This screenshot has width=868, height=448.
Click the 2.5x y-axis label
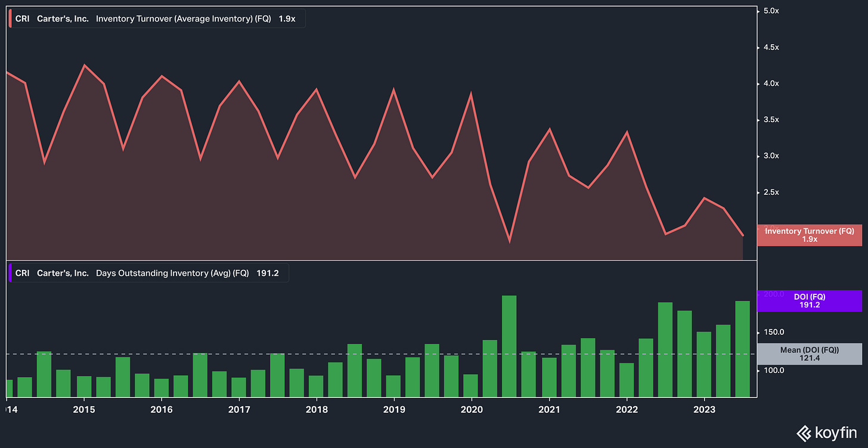771,192
